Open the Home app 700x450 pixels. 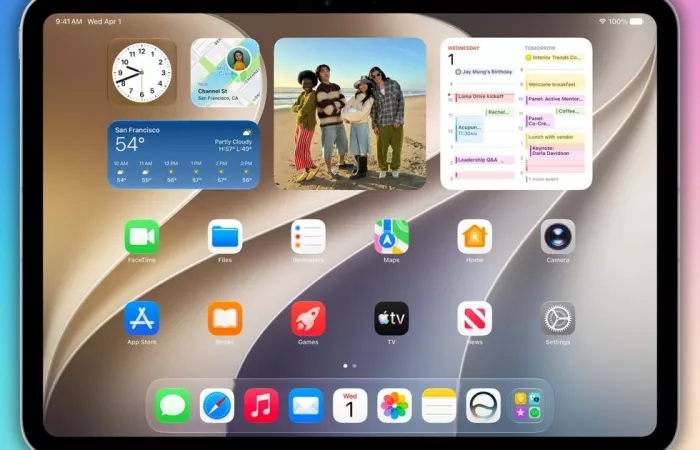tap(475, 237)
